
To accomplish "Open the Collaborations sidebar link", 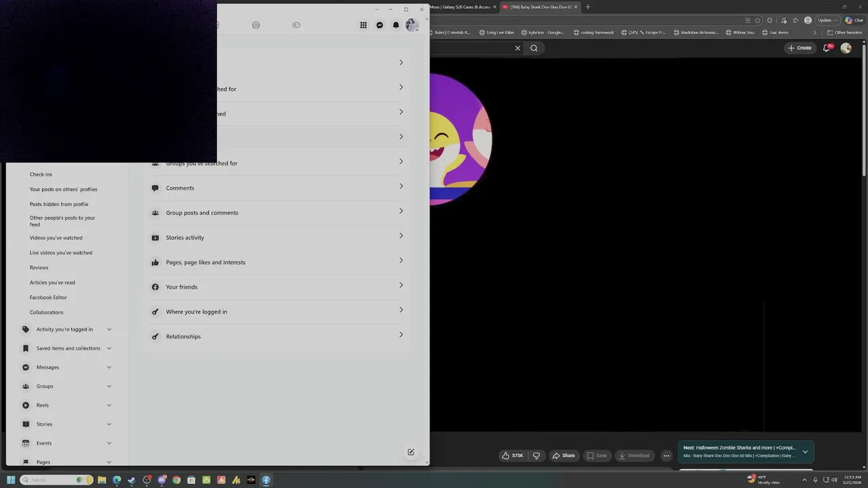I will click(47, 312).
